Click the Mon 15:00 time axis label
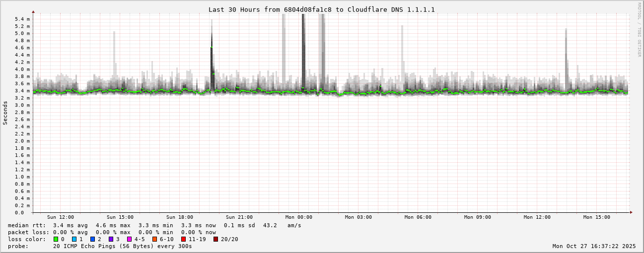This screenshot has width=644, height=253. (x=597, y=217)
